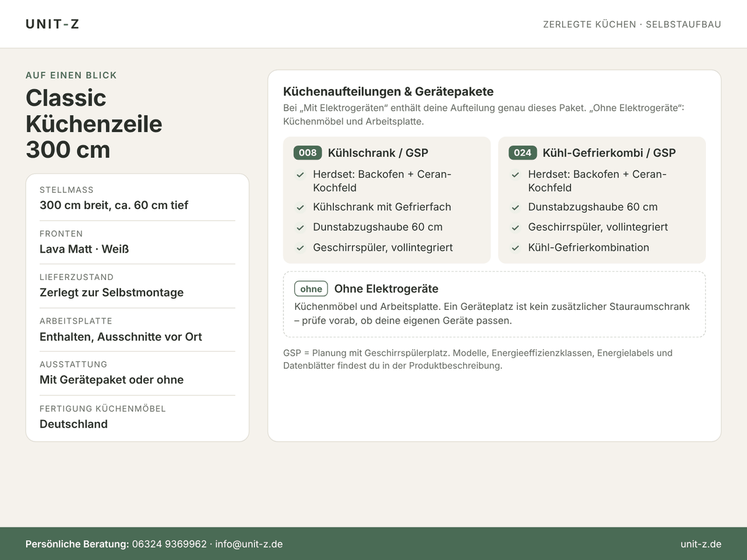Click 'Kühlschrank mit Gefrierfach' list item text
The image size is (747, 560).
pos(382,207)
